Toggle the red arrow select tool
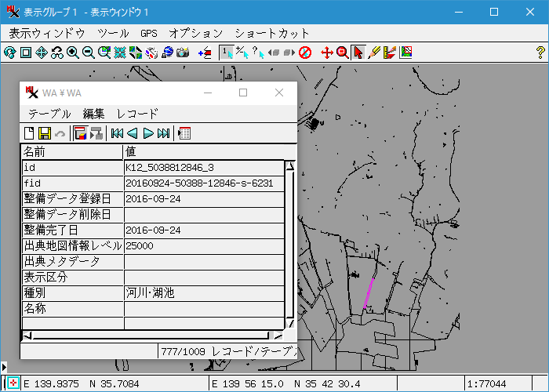Image resolution: width=549 pixels, height=392 pixels. point(358,53)
